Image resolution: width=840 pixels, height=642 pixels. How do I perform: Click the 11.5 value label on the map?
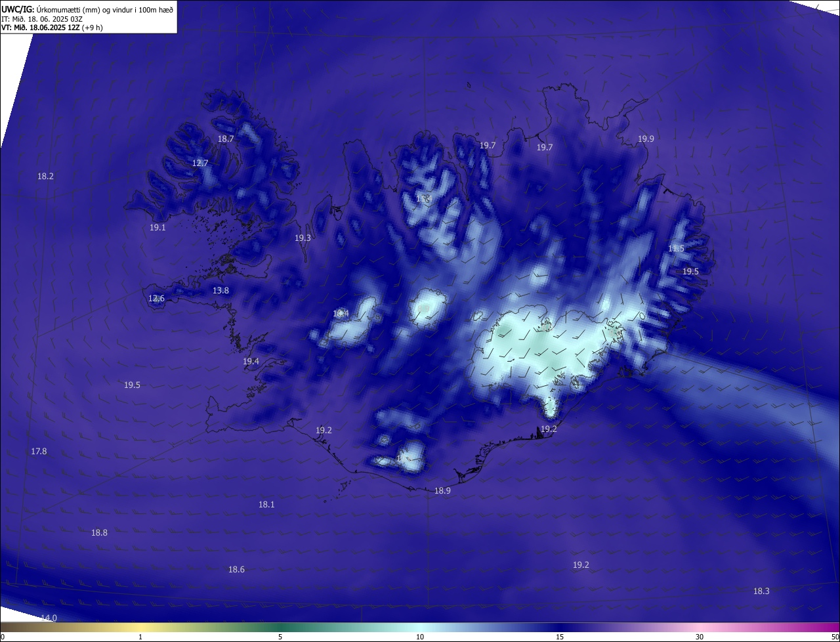point(676,248)
